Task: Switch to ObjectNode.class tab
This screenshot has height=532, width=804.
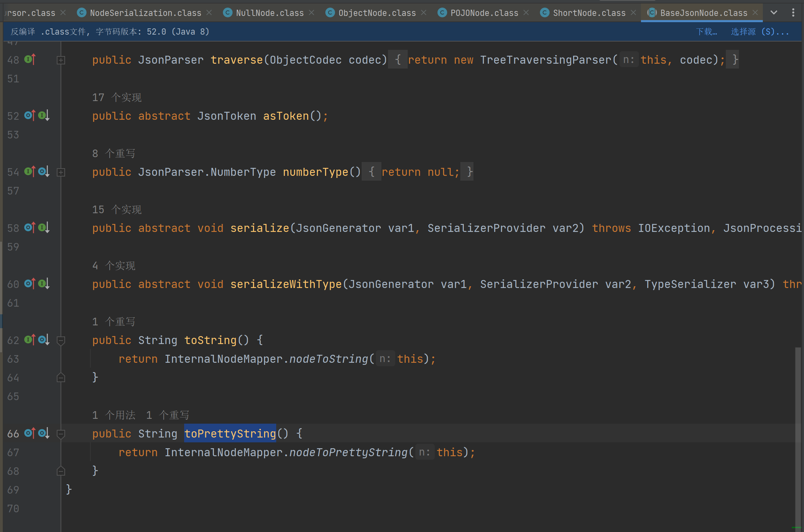Action: pos(377,13)
